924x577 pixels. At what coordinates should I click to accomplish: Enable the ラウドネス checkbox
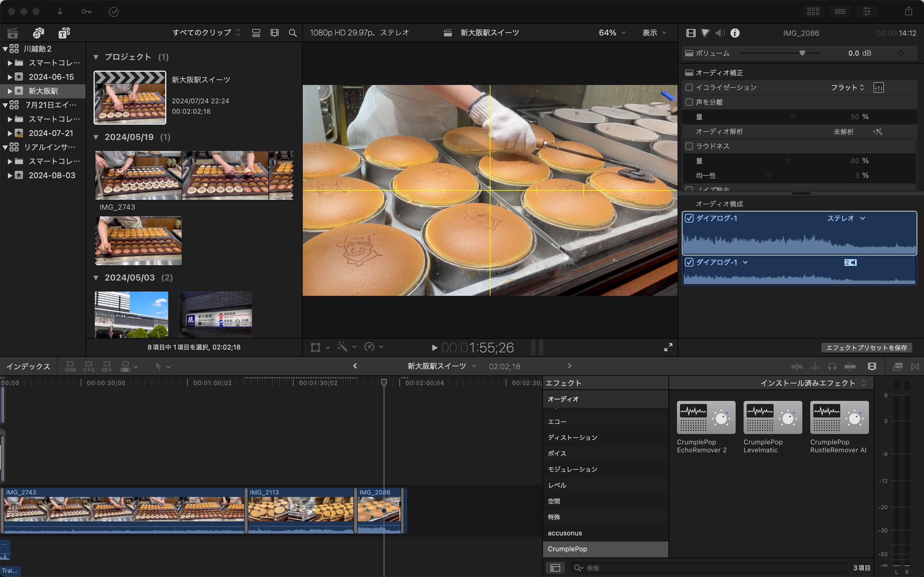click(689, 146)
